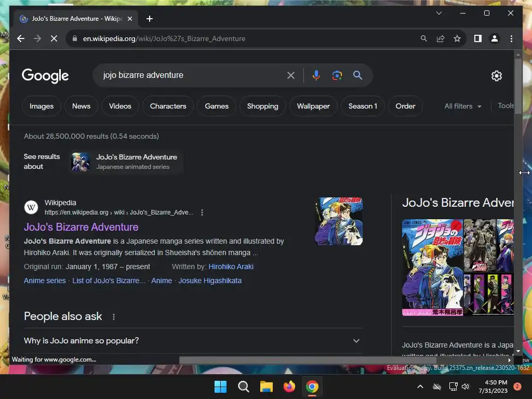Open volume control in system tray
The image size is (532, 399).
tap(465, 387)
